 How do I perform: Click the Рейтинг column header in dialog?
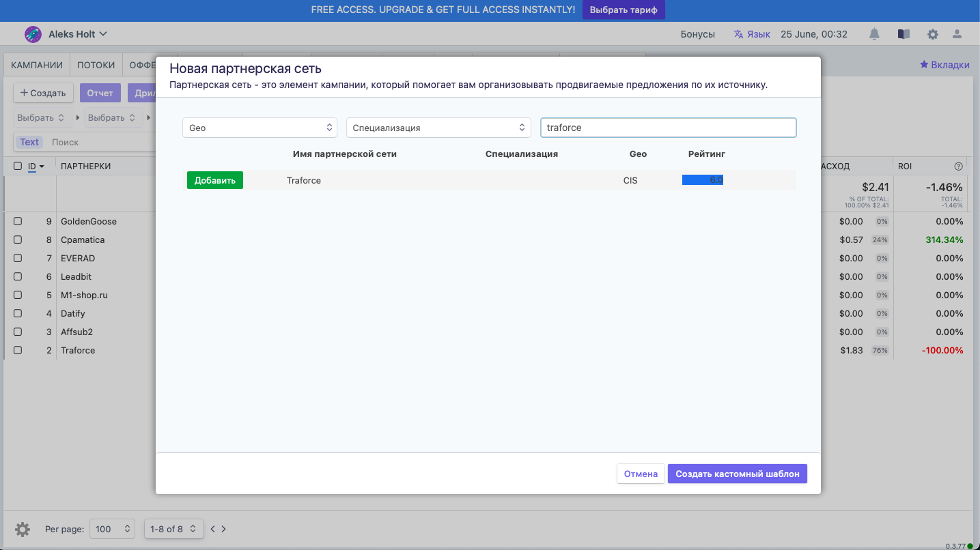pos(707,154)
